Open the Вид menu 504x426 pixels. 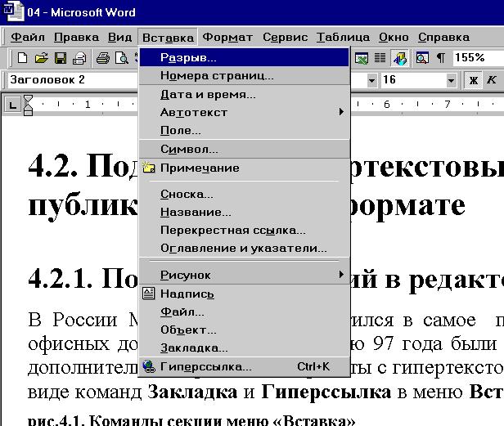click(x=120, y=38)
